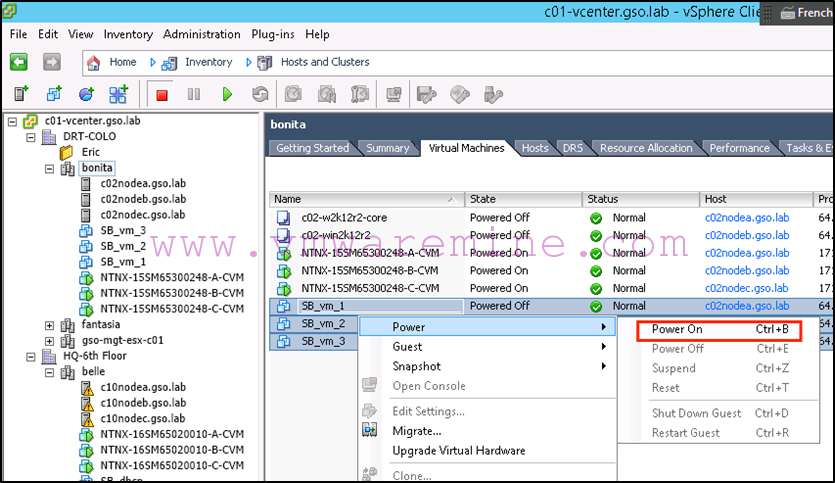Switch to the Hosts tab

[x=535, y=148]
